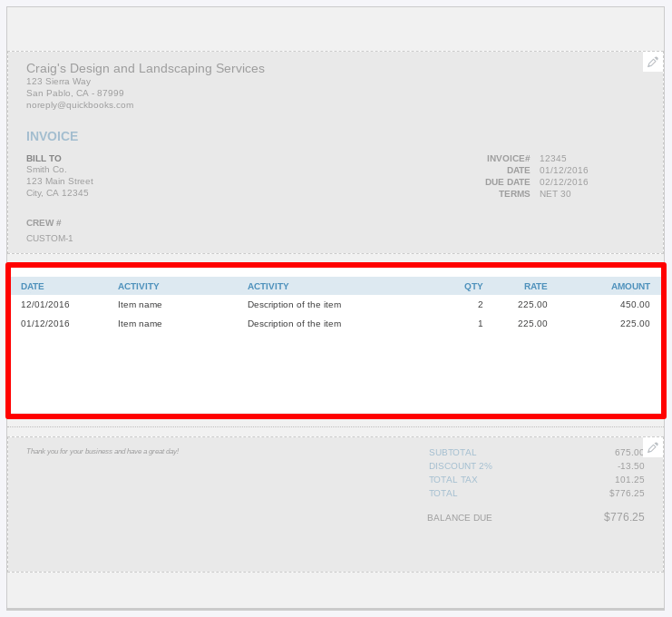Screen dimensions: 672x617
Task: Click the 12/01/2016 date cell
Action: point(45,305)
